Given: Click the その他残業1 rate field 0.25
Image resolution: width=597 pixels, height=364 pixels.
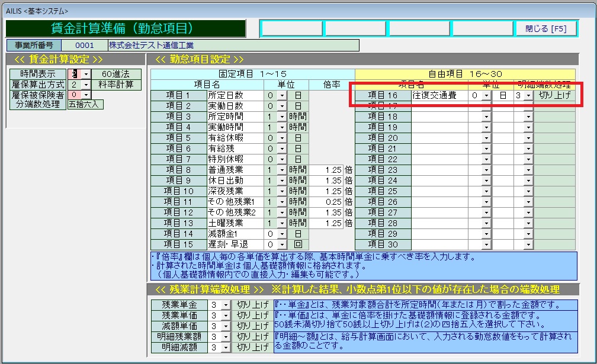Looking at the screenshot, I should 326,202.
